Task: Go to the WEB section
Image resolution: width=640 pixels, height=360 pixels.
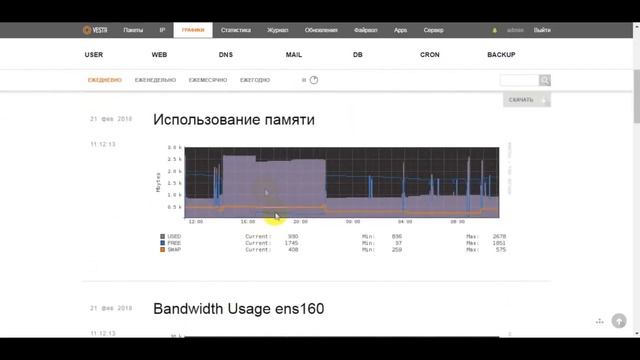Action: coord(159,55)
